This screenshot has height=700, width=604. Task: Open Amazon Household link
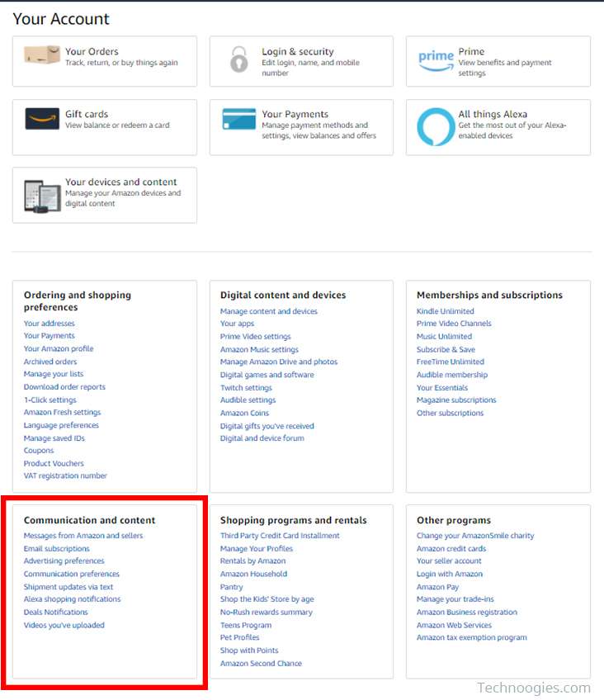pyautogui.click(x=253, y=574)
